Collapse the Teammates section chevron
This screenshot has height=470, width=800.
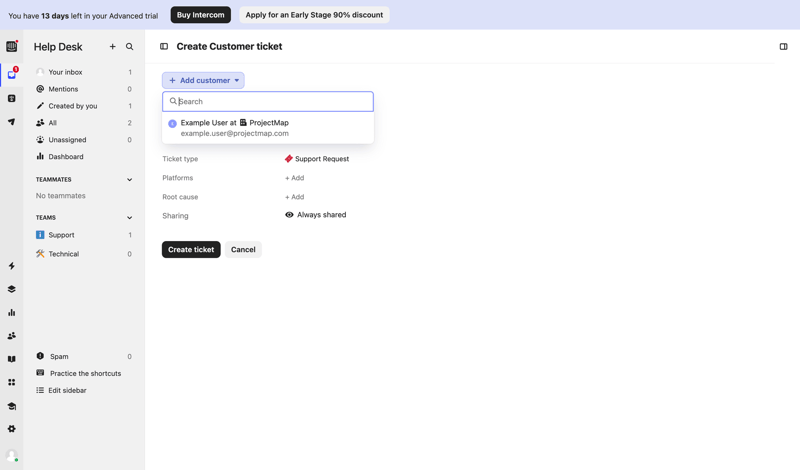coord(130,180)
